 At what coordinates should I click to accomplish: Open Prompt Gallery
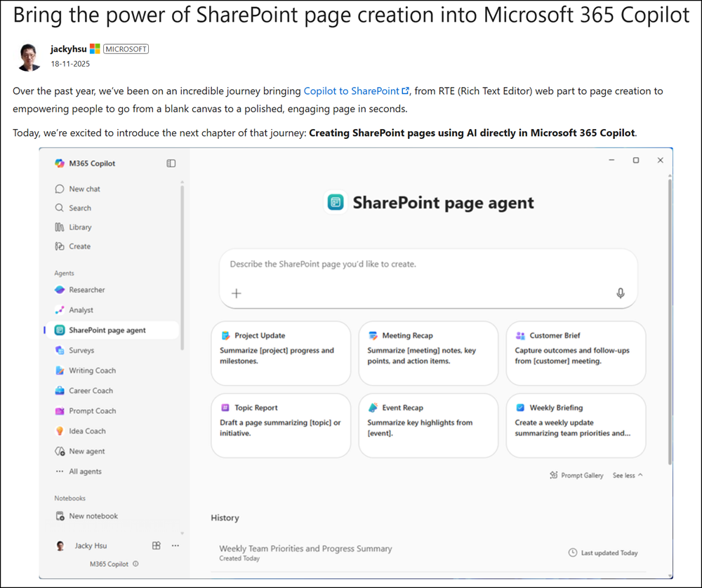[x=576, y=475]
